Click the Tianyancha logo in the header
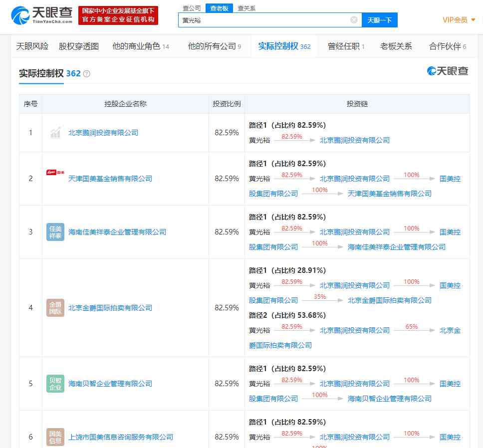This screenshot has height=448, width=483. (x=41, y=15)
